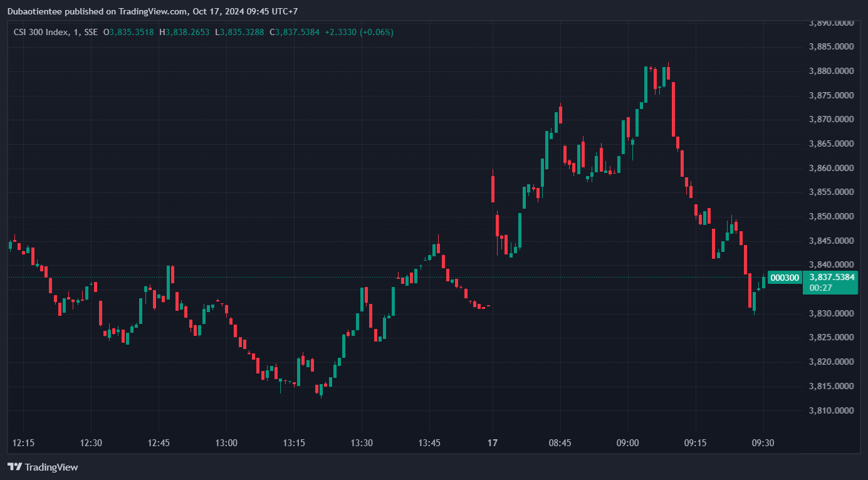Click the TradingView logo at the bottom
The image size is (868, 480).
click(x=43, y=467)
